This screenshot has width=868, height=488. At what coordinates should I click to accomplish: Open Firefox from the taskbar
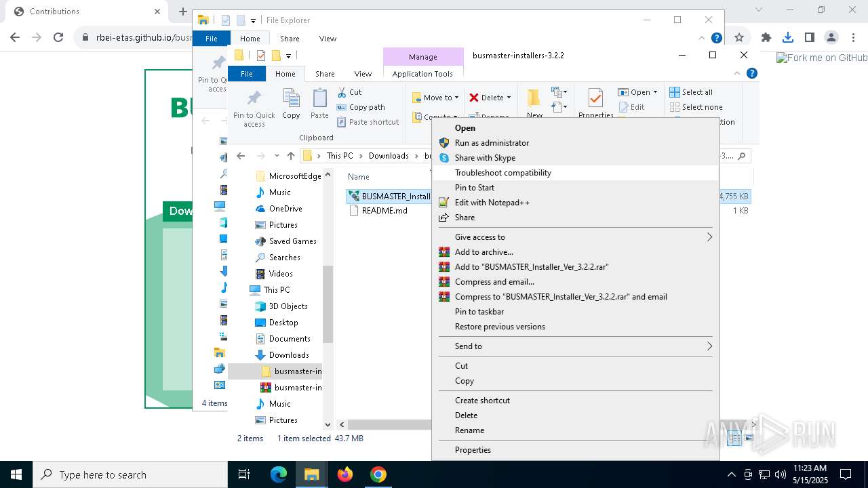pyautogui.click(x=345, y=474)
